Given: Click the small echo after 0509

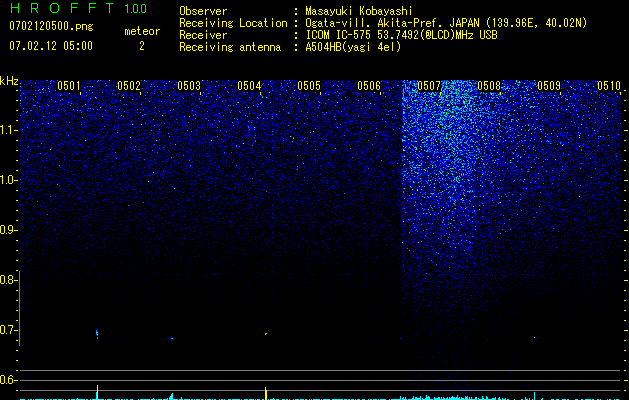Looking at the screenshot, I should tap(534, 337).
